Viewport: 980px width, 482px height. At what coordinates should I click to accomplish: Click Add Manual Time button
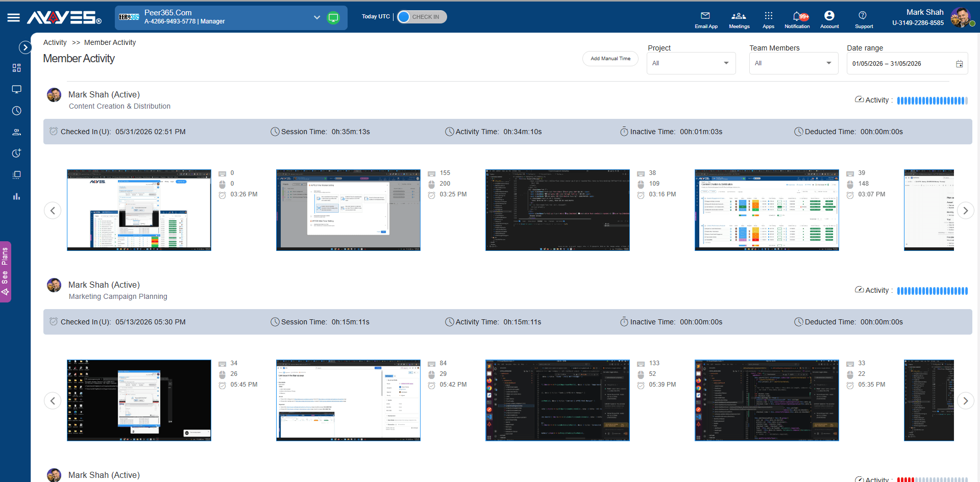[610, 59]
